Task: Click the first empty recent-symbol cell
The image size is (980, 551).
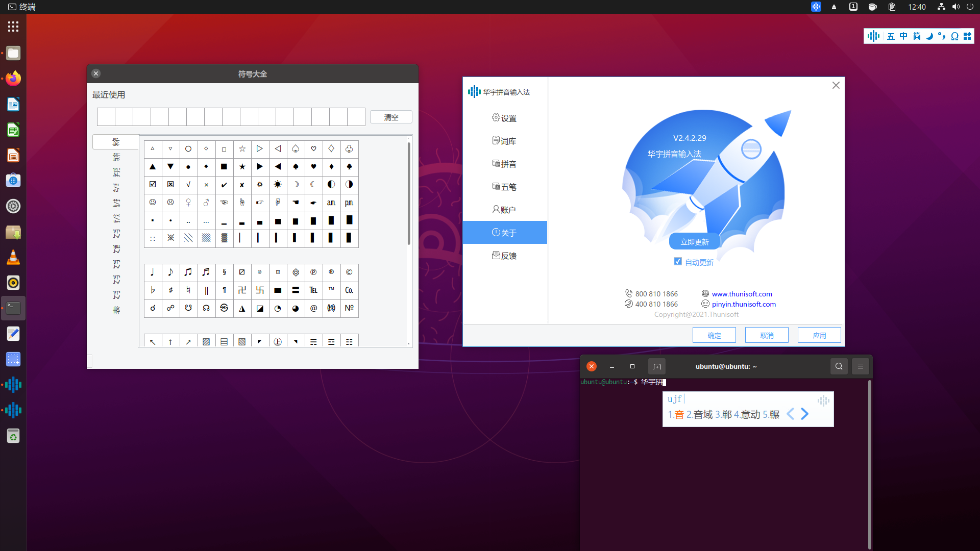Action: 106,117
